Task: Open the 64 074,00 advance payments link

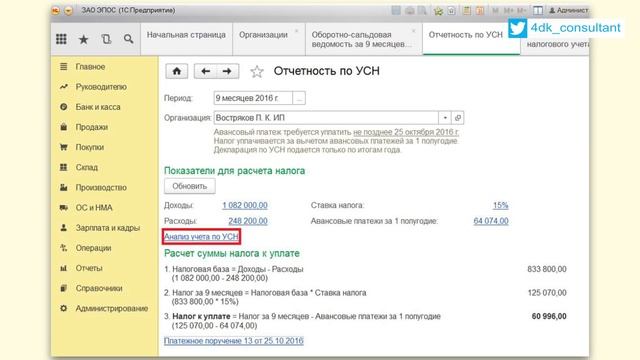Action: click(491, 221)
